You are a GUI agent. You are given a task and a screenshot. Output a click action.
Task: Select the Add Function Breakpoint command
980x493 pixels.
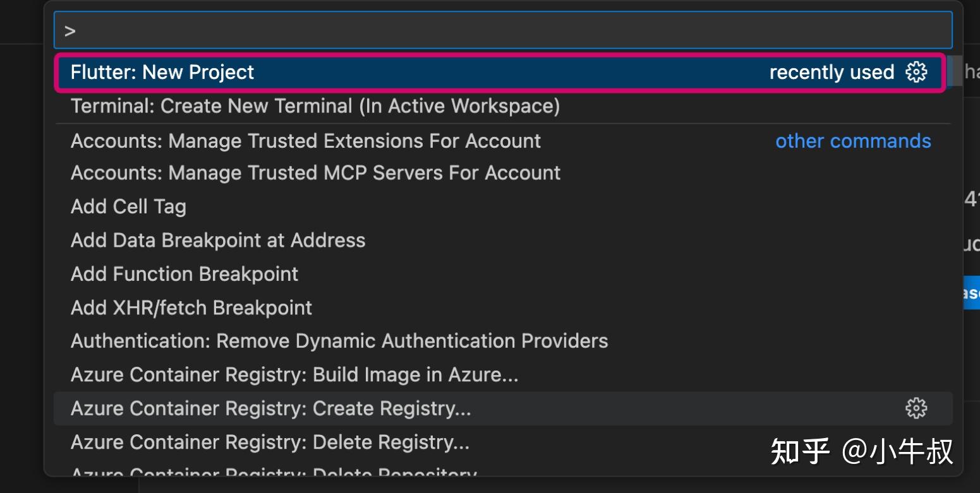184,274
